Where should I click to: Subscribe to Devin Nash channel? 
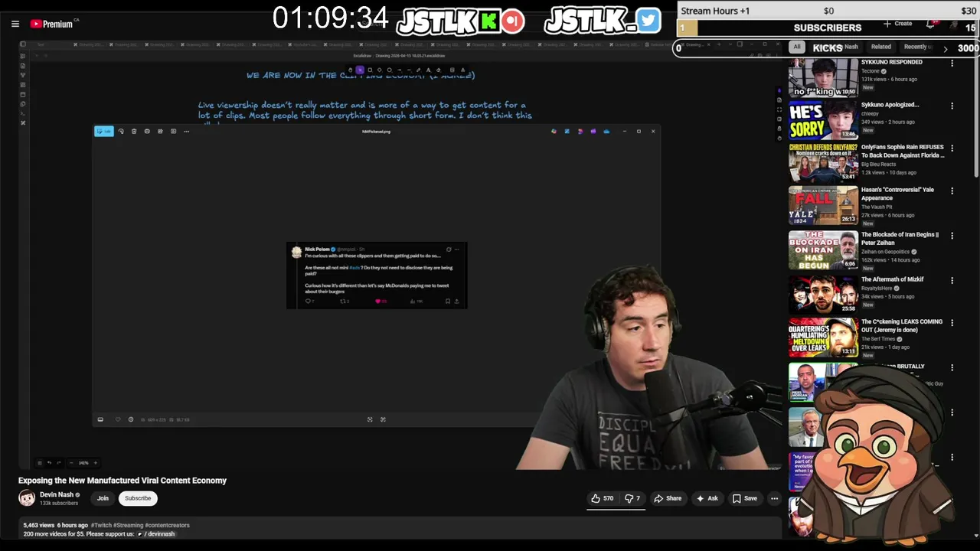tap(138, 498)
